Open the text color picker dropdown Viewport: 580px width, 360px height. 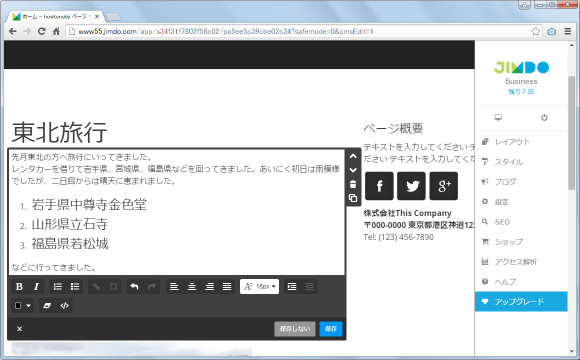click(x=23, y=306)
